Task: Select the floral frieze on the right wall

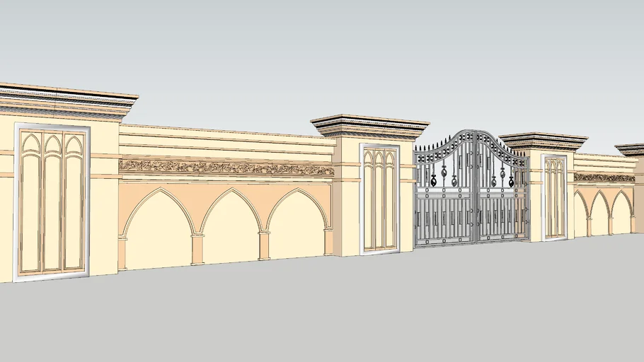Action: (x=604, y=177)
